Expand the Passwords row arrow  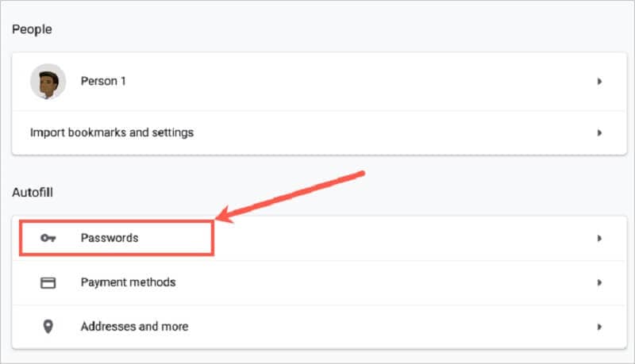(x=600, y=238)
